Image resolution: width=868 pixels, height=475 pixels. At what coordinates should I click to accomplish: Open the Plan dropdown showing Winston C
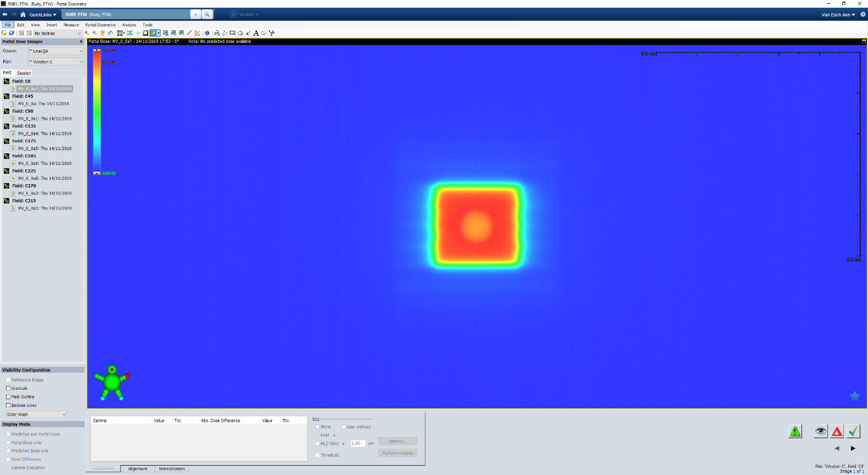point(56,62)
